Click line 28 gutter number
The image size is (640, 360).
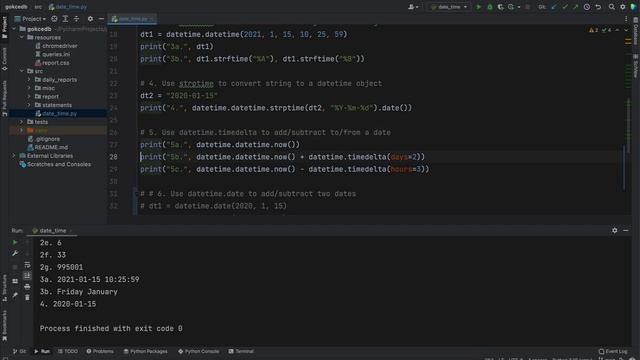113,157
